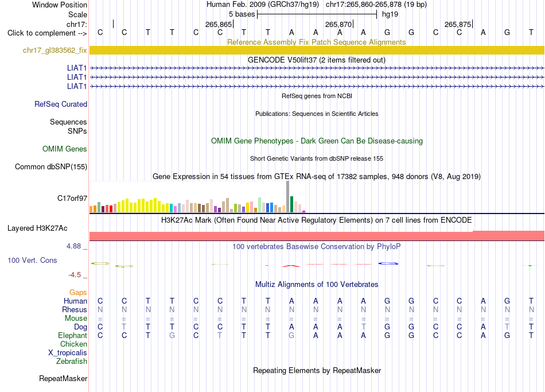Click the Repeating Elements by RepeatMasker title
This screenshot has height=392, width=545.
click(317, 370)
